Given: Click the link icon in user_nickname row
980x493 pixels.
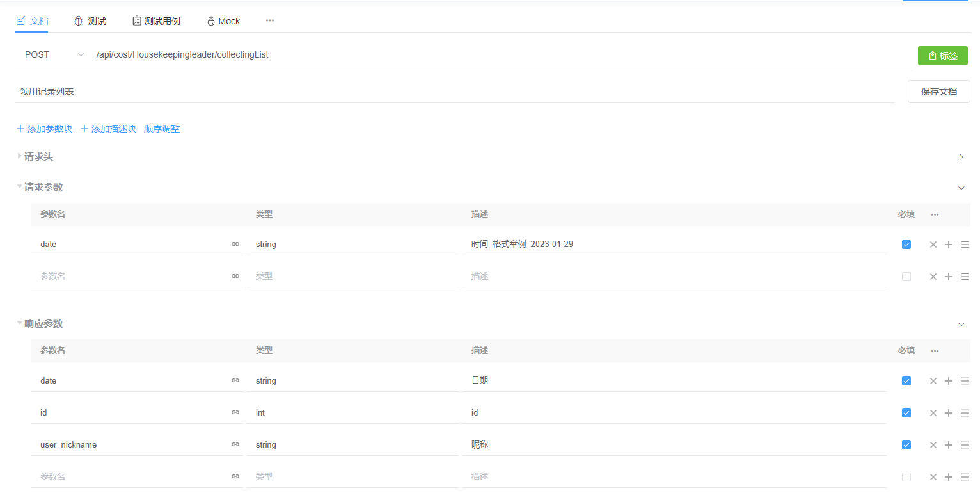Looking at the screenshot, I should point(235,445).
